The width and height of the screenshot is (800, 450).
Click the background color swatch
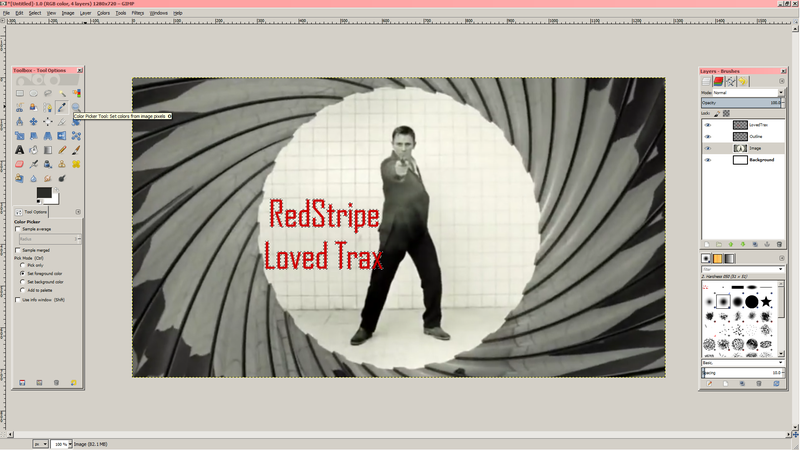click(55, 199)
